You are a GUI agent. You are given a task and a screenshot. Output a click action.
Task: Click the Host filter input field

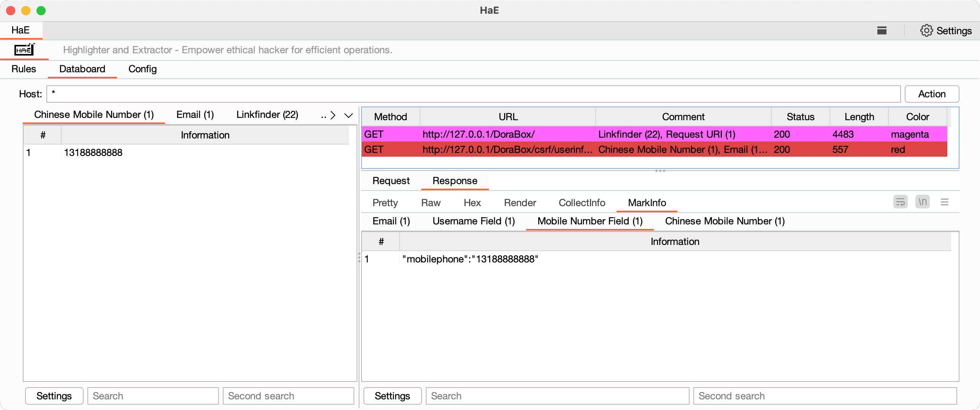pyautogui.click(x=473, y=94)
